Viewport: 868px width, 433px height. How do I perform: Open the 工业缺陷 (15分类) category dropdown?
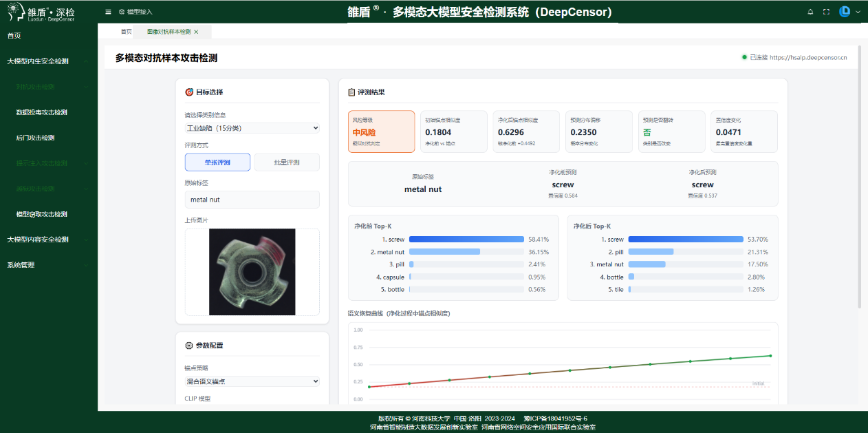point(252,128)
